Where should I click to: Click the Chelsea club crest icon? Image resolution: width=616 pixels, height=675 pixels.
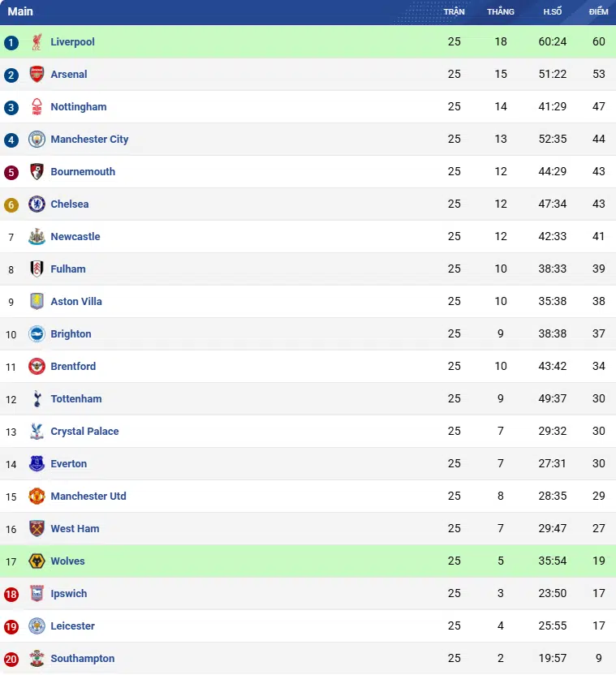point(37,204)
